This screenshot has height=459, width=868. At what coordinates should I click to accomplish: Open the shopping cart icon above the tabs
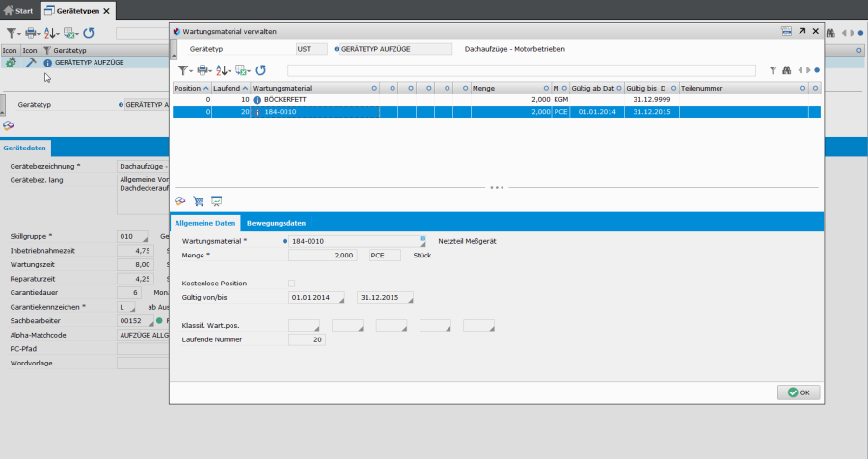199,202
